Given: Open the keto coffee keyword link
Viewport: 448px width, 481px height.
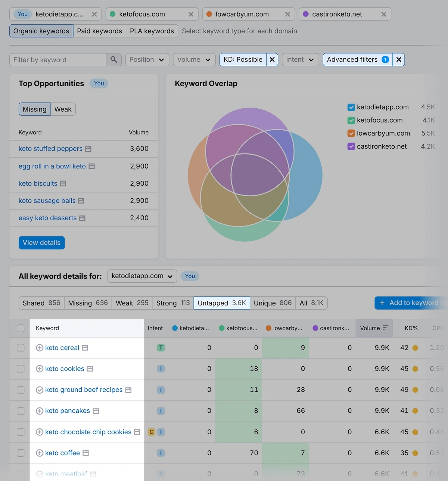Looking at the screenshot, I should click(x=62, y=453).
